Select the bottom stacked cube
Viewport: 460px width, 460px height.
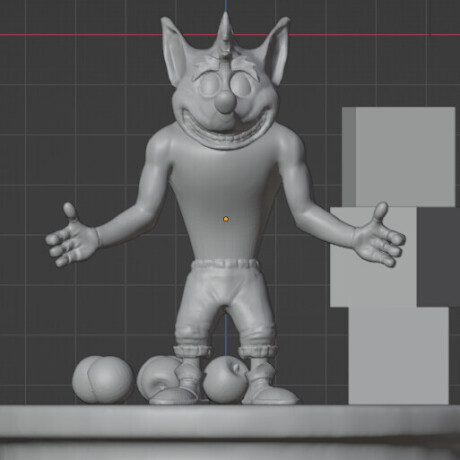point(398,356)
